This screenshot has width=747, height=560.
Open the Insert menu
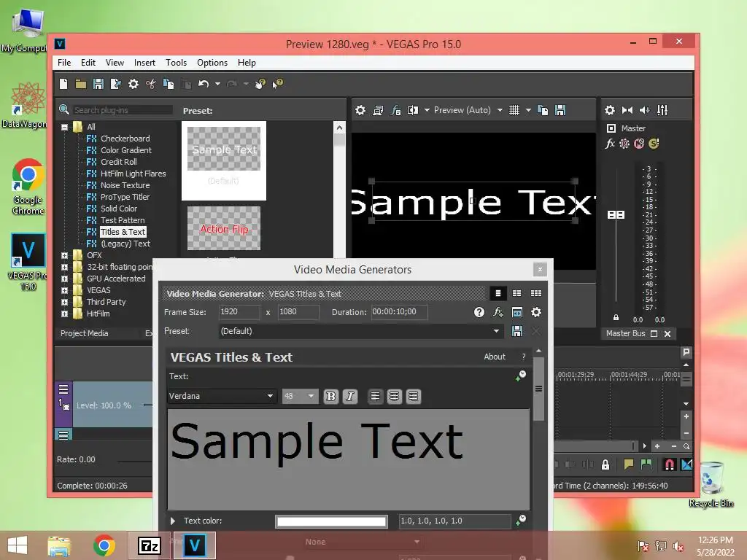(x=145, y=63)
